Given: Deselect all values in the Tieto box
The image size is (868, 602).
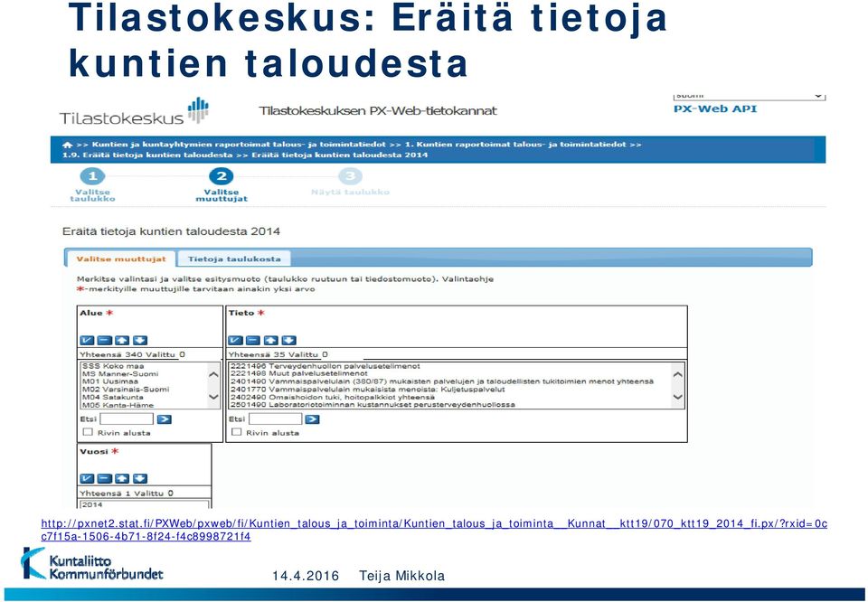Looking at the screenshot, I should click(x=253, y=340).
